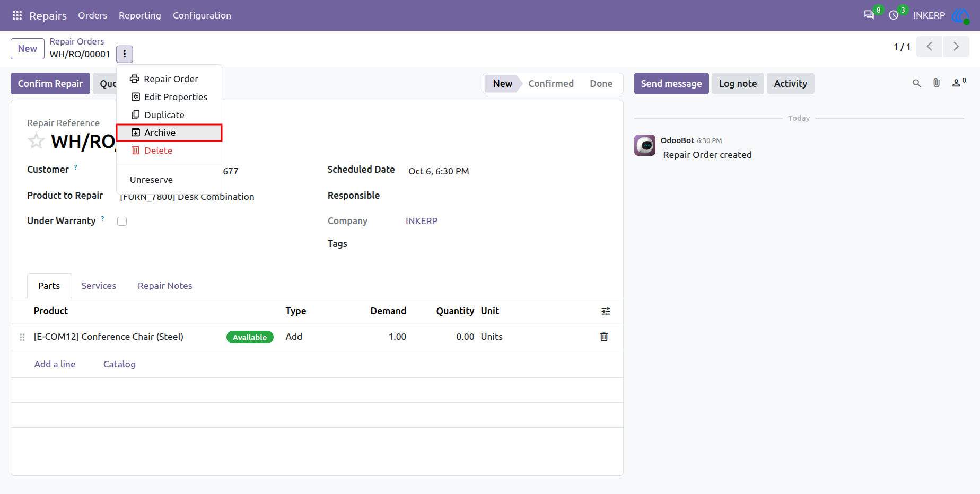The width and height of the screenshot is (980, 494).
Task: Go to next record arrow
Action: [956, 47]
